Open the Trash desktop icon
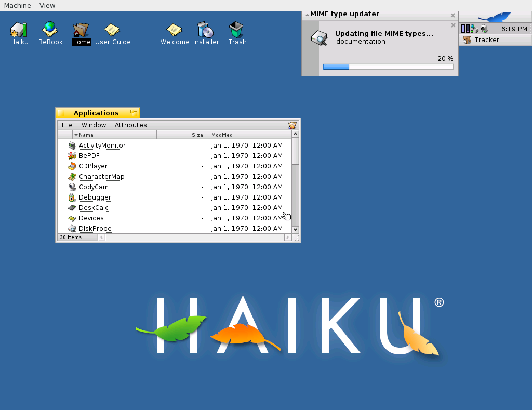 coord(236,30)
